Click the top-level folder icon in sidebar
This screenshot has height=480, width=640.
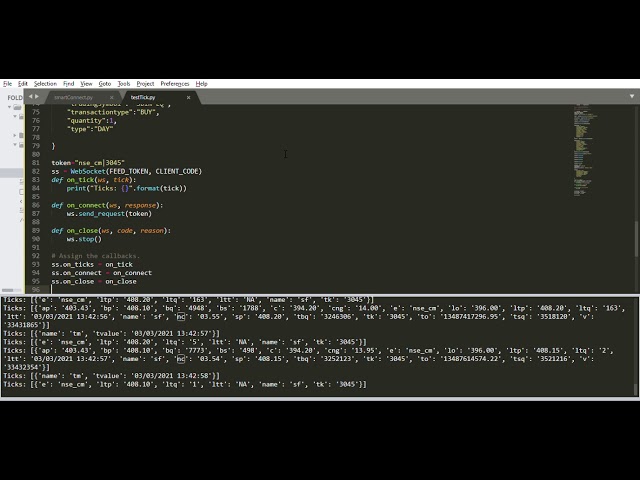click(17, 107)
